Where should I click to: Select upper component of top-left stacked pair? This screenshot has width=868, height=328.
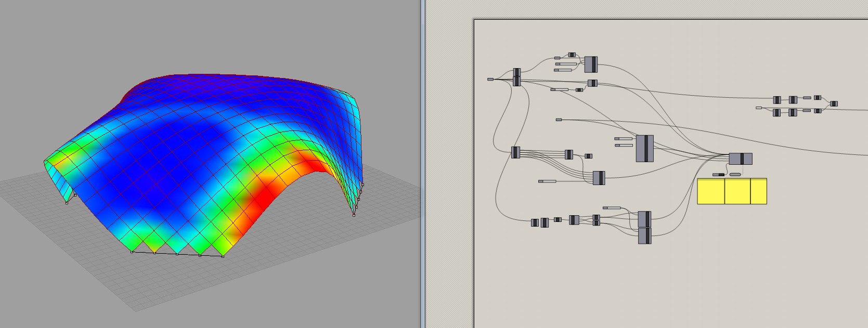[x=517, y=72]
